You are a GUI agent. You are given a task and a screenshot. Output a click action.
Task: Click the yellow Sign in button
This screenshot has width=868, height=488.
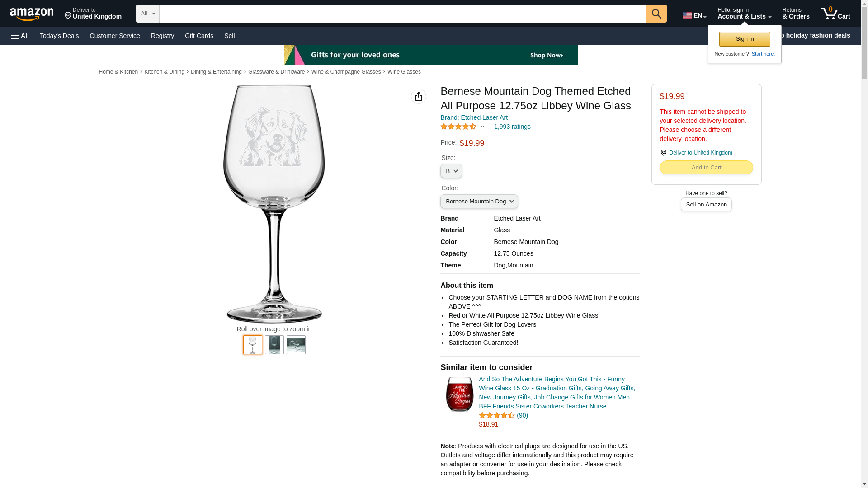(x=745, y=39)
